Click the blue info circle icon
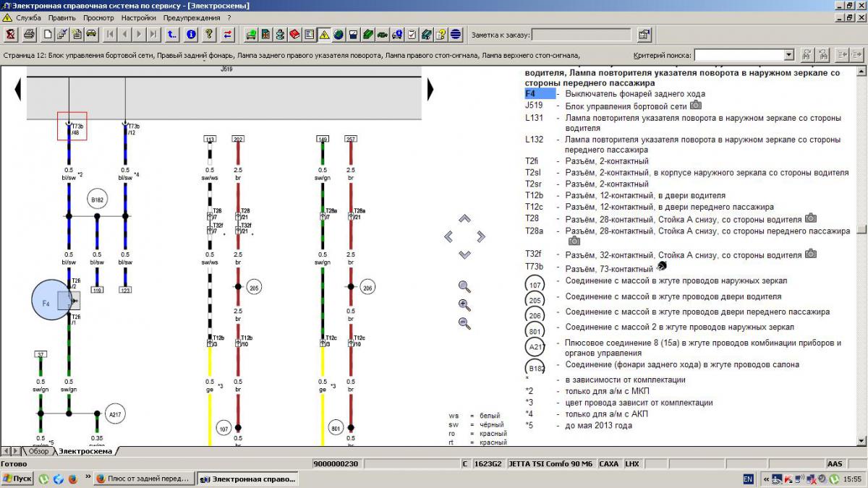 [191, 34]
